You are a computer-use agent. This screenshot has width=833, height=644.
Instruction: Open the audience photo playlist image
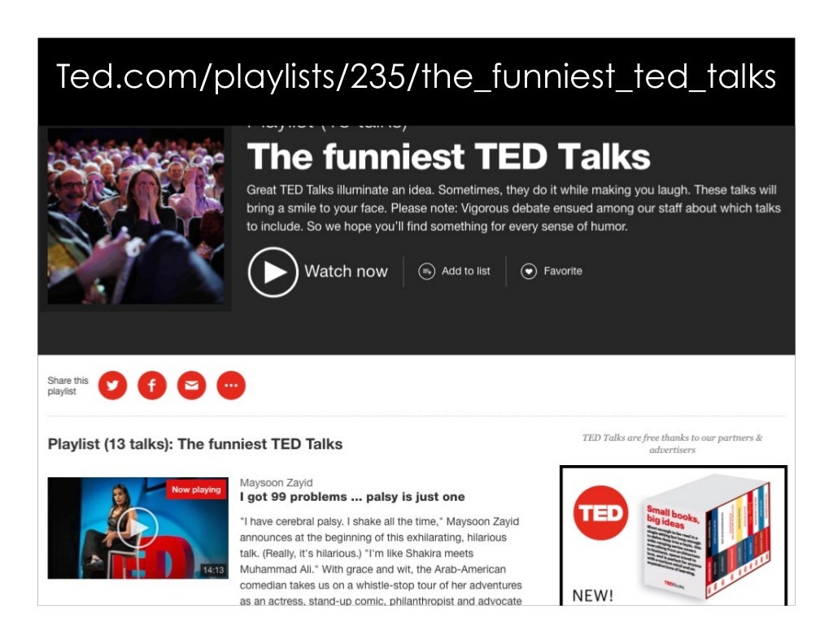pos(136,216)
